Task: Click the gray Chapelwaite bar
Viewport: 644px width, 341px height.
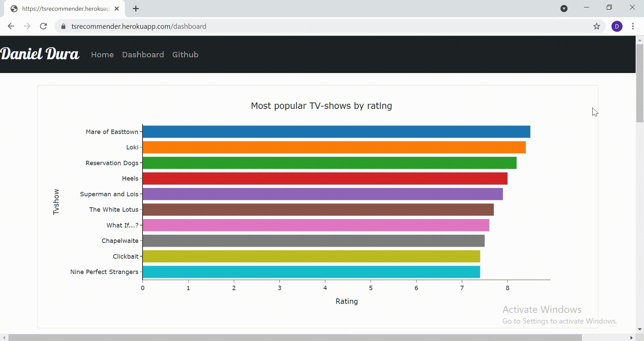Action: [314, 241]
